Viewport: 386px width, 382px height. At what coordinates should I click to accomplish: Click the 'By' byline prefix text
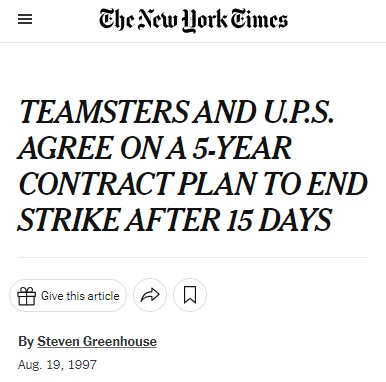point(26,342)
